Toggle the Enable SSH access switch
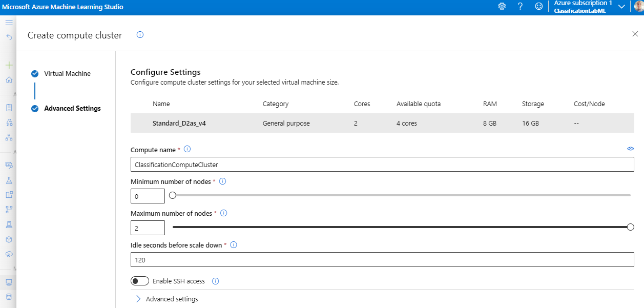Screen dimensions: 644x308 tap(140, 281)
